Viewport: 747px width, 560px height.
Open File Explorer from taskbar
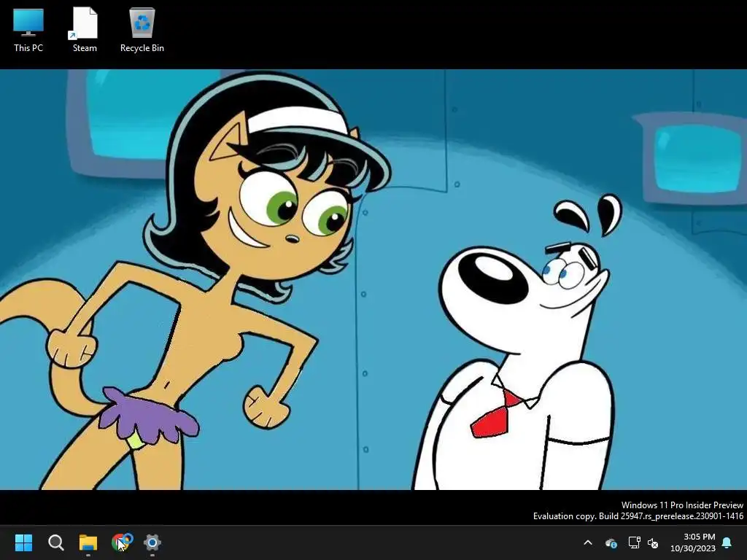click(x=88, y=542)
